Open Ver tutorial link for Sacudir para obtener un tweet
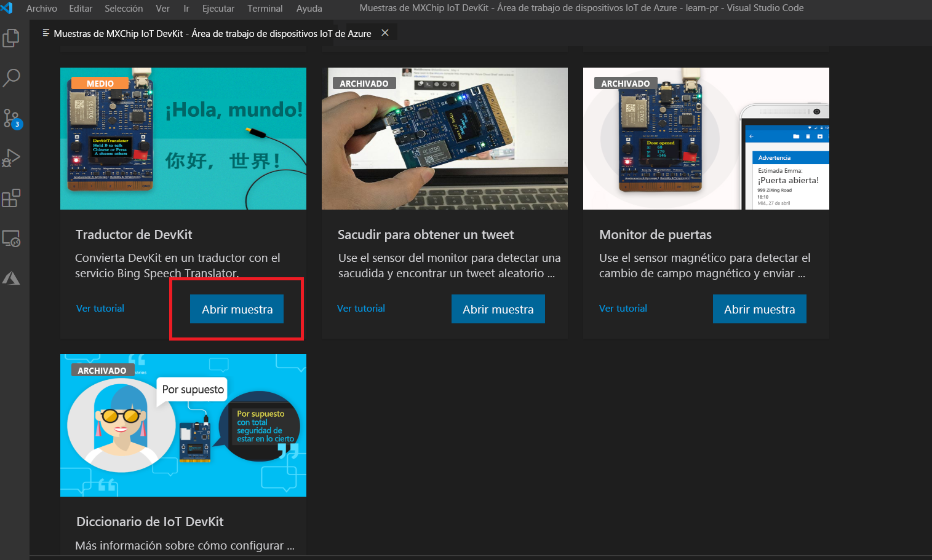 click(361, 309)
